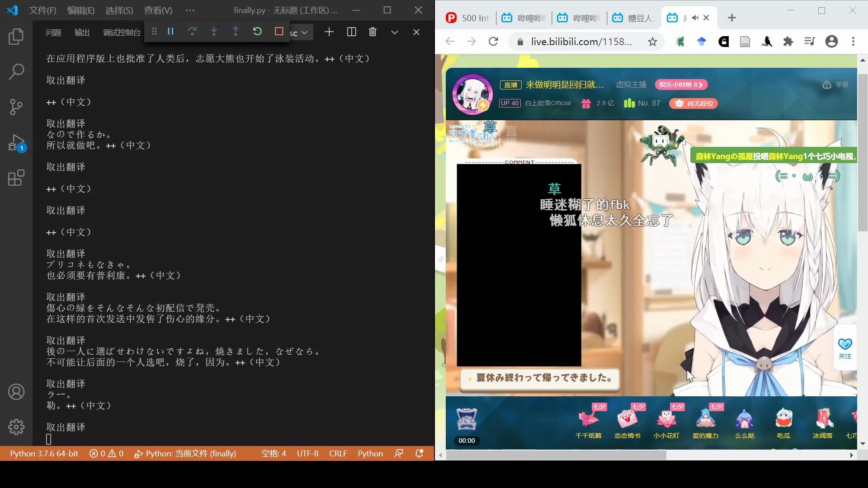Open errors and warnings status indicator
Viewport: 868px width, 488px height.
106,453
